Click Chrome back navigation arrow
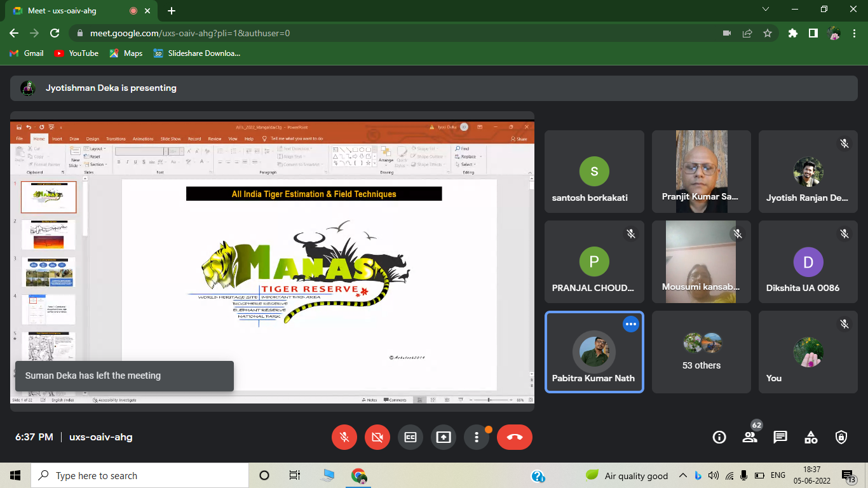Image resolution: width=868 pixels, height=488 pixels. point(14,33)
